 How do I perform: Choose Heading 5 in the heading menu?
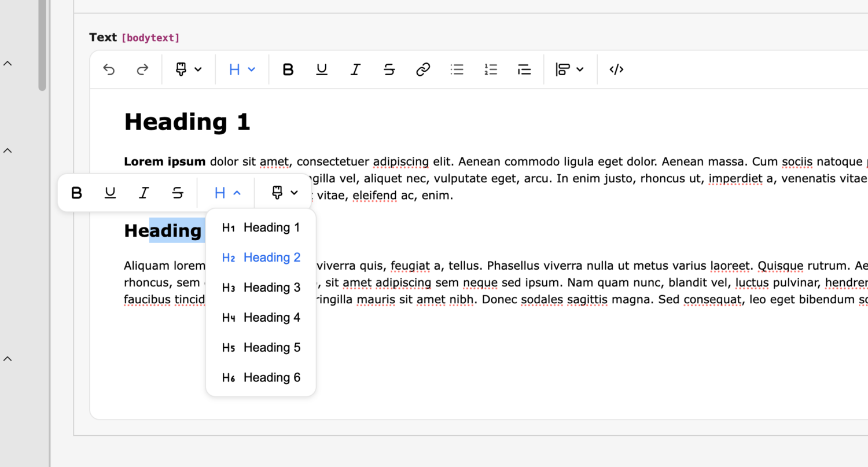261,348
